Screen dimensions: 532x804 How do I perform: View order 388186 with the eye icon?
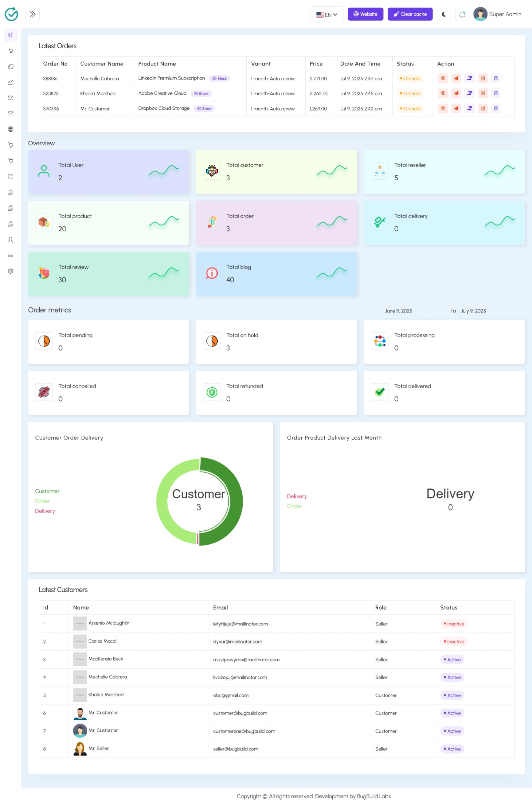click(x=443, y=79)
